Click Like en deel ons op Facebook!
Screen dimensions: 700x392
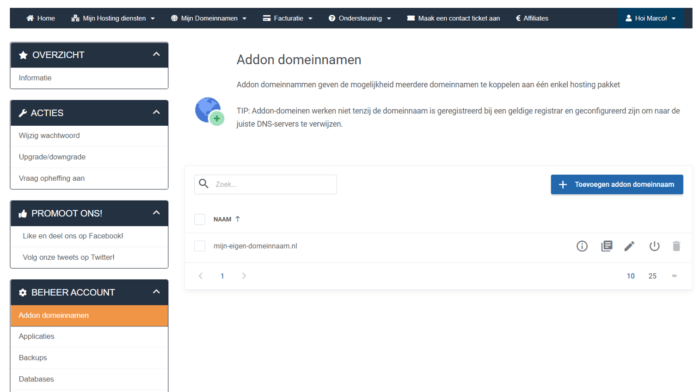click(89, 236)
